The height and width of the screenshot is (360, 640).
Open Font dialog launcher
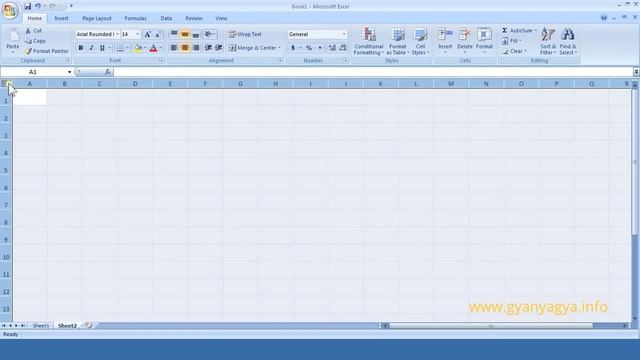pos(161,60)
